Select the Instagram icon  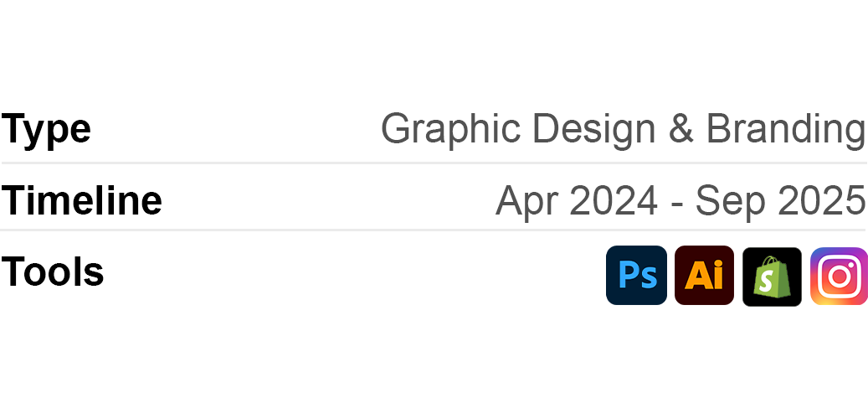coord(839,277)
